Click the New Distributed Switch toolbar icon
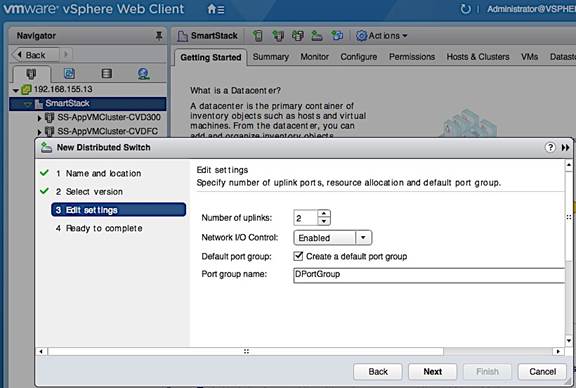 (317, 36)
